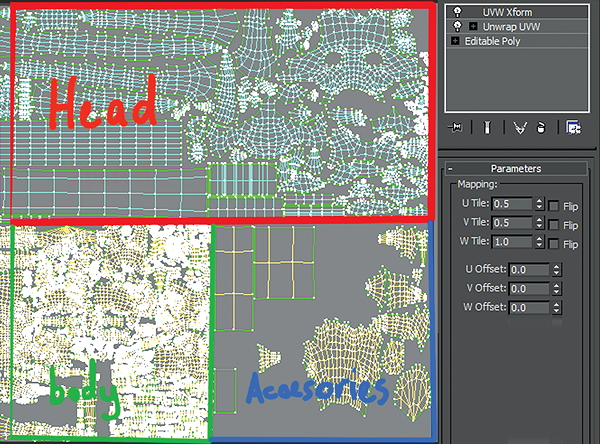Click the Show End Result toggle icon

(487, 127)
